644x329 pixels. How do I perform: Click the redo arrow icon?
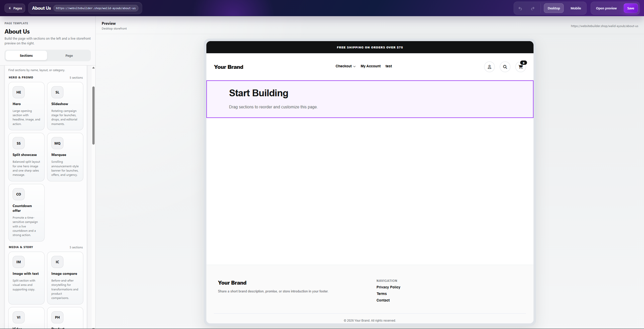[x=533, y=8]
